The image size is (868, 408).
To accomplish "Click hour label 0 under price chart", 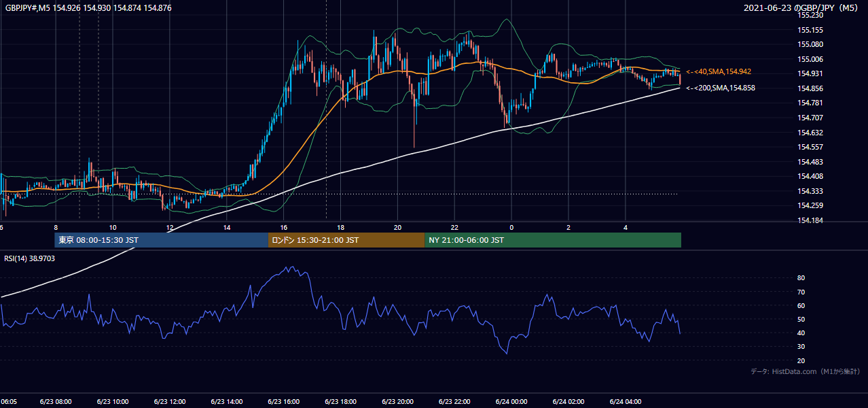I will [x=511, y=227].
